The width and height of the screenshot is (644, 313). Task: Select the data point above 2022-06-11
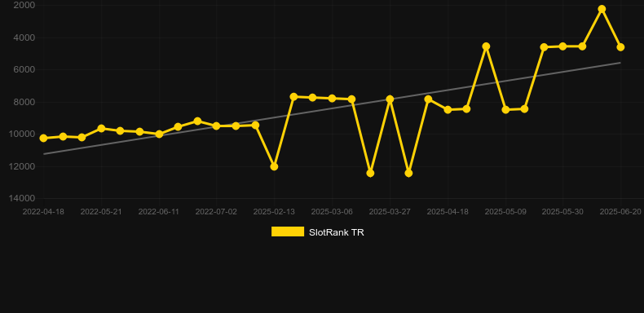(159, 134)
